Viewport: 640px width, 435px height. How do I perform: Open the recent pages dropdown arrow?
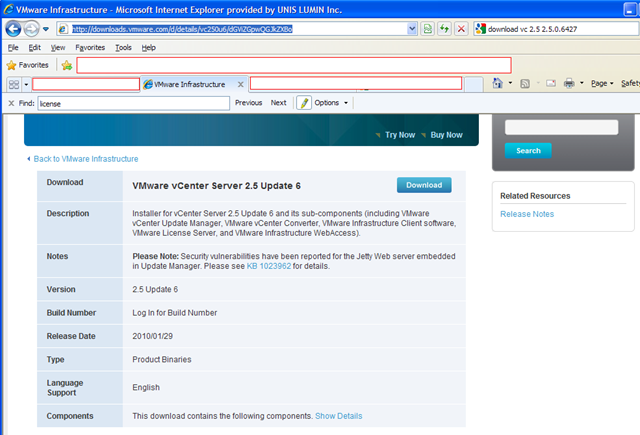pos(46,29)
